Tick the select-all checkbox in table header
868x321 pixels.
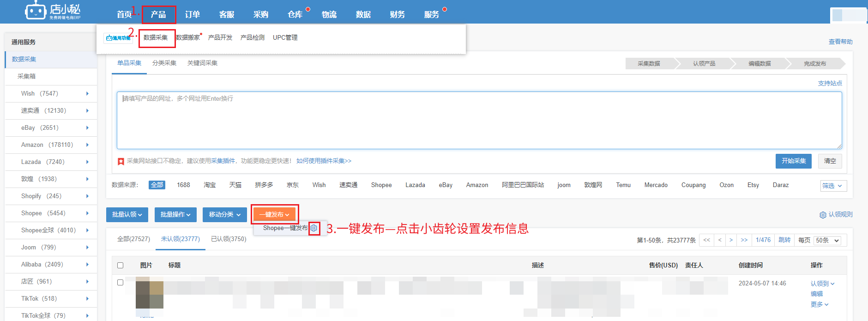click(x=121, y=266)
